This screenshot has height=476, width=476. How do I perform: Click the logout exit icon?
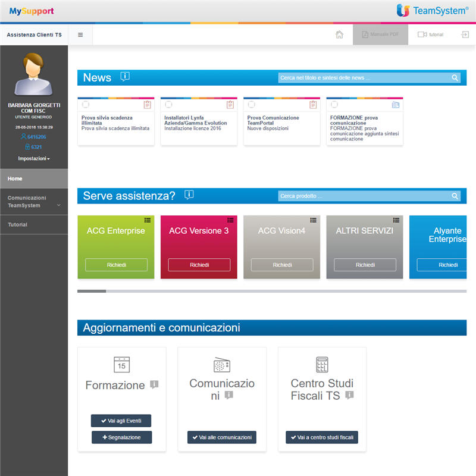(465, 35)
